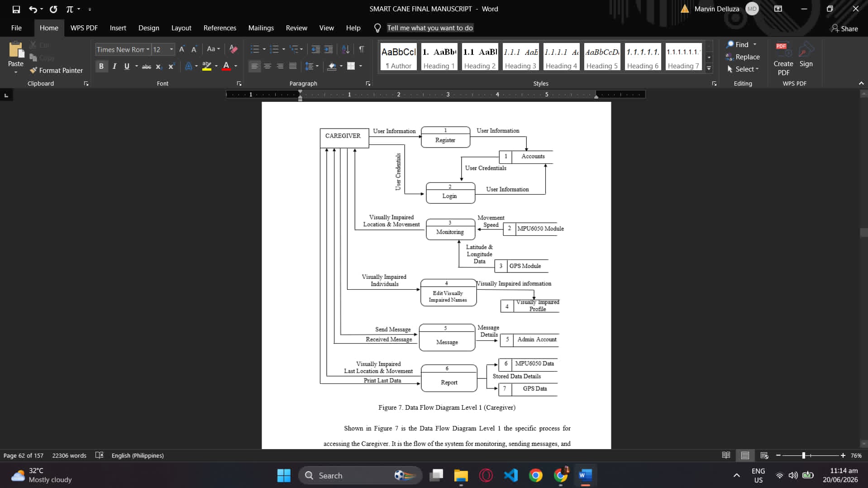This screenshot has height=488, width=868.
Task: Click the Page 62 of 157 indicator
Action: pyautogui.click(x=24, y=455)
